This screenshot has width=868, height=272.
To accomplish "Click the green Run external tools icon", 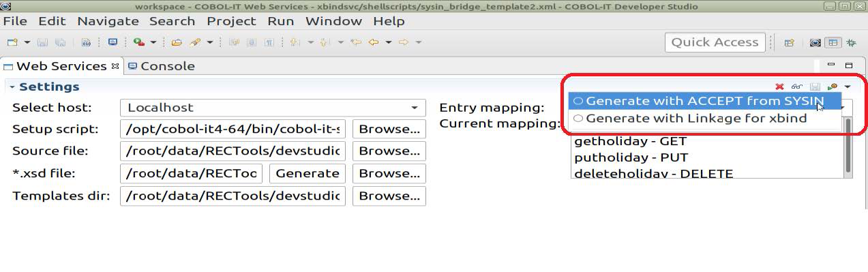I will point(139,42).
